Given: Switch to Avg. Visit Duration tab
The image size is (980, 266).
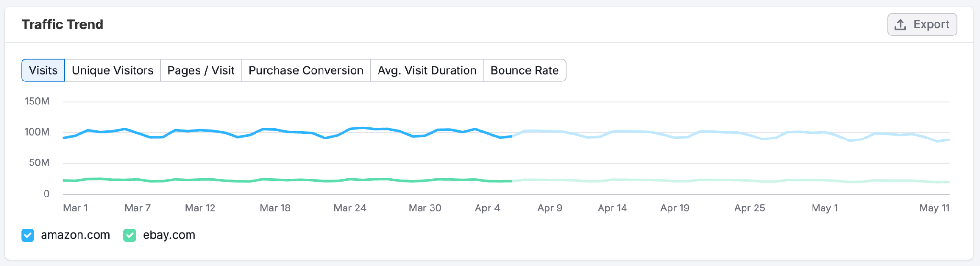Looking at the screenshot, I should click(x=427, y=70).
